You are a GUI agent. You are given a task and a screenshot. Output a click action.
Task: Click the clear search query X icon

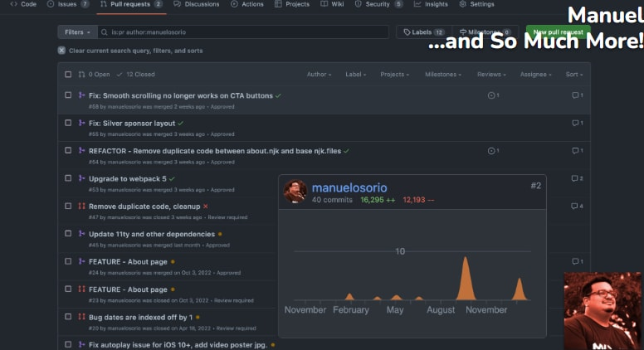61,51
